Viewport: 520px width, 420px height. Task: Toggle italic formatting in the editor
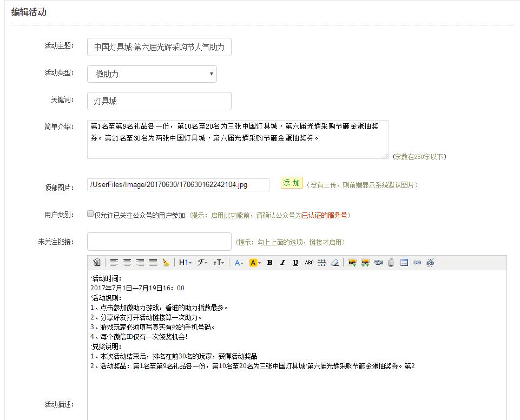coord(282,263)
